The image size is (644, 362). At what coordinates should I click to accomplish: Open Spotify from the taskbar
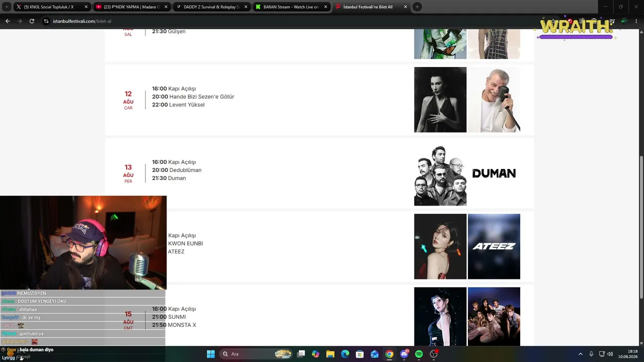tap(419, 354)
